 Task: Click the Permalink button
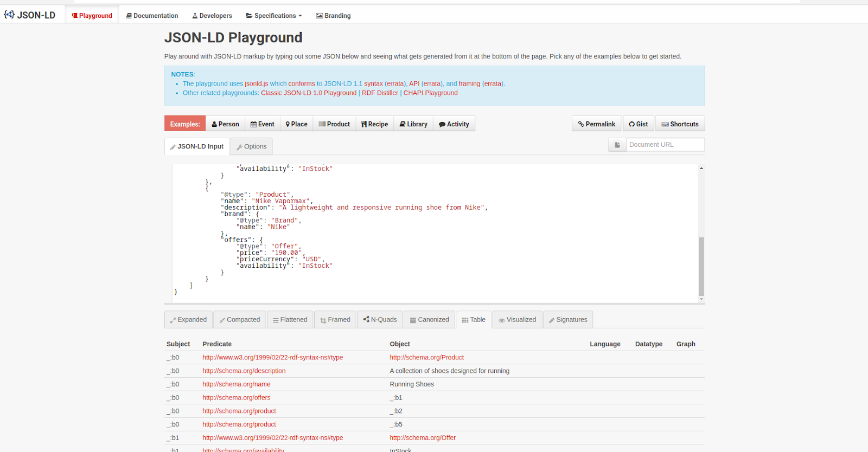(597, 124)
